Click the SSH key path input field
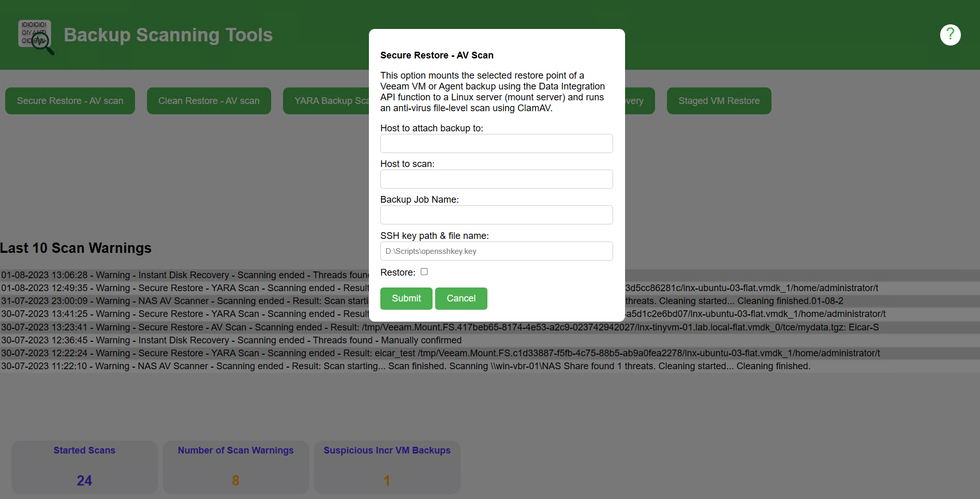 [x=497, y=251]
